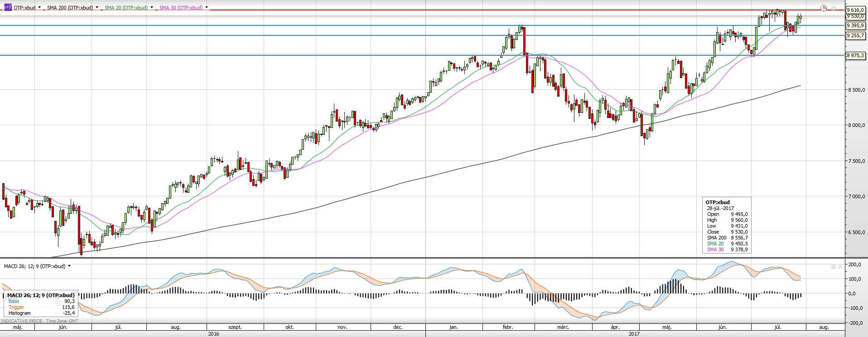Screen dimensions: 868x337
Task: Click the blue Base 90,3 legend row
Action: [x=42, y=301]
